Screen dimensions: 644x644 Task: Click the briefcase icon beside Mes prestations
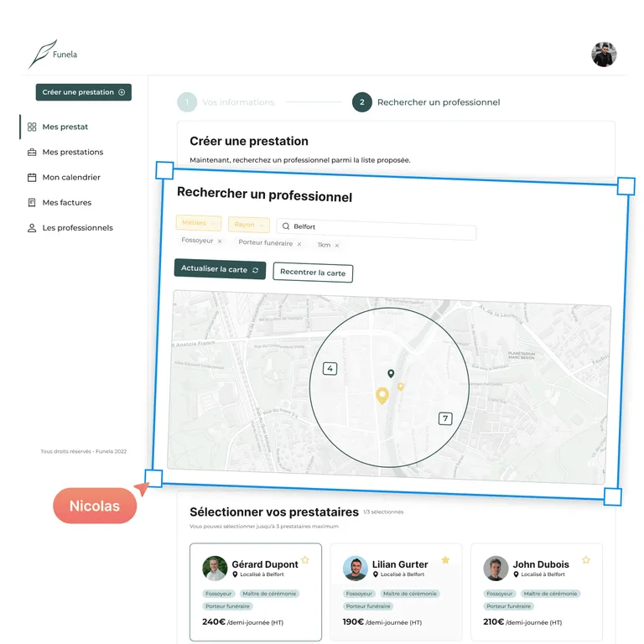click(x=32, y=153)
